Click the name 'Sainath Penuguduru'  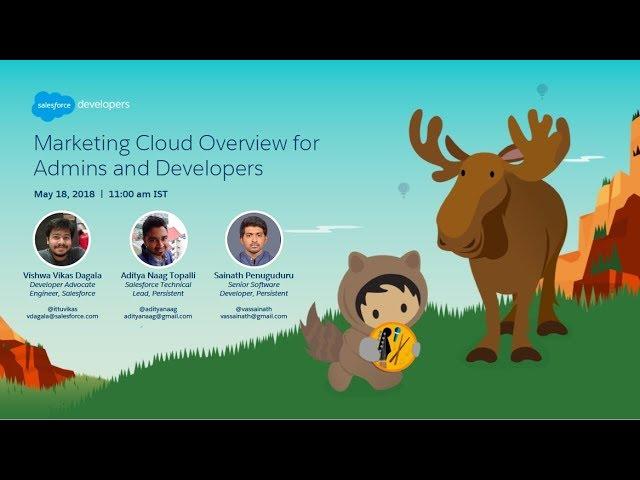tap(253, 276)
